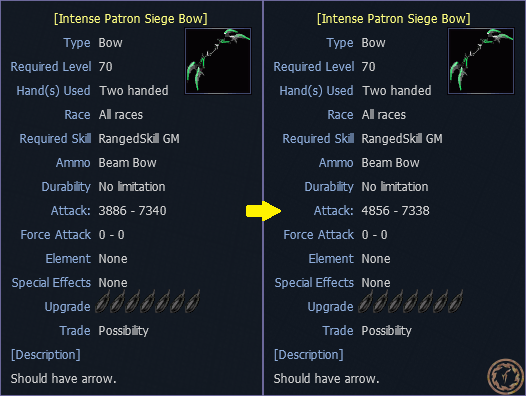Click the fourth upgrade slot icon in left panel
Viewport: 526px width, 396px height.
pos(148,302)
